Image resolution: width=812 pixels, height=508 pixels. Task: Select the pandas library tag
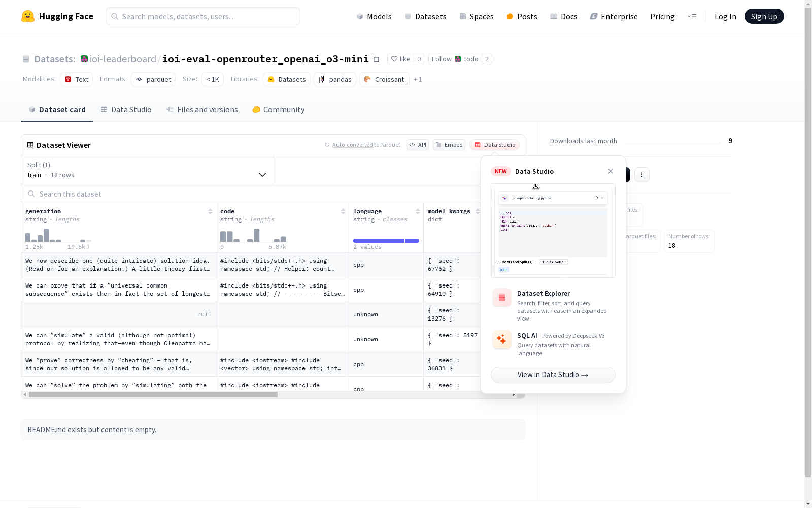(335, 79)
